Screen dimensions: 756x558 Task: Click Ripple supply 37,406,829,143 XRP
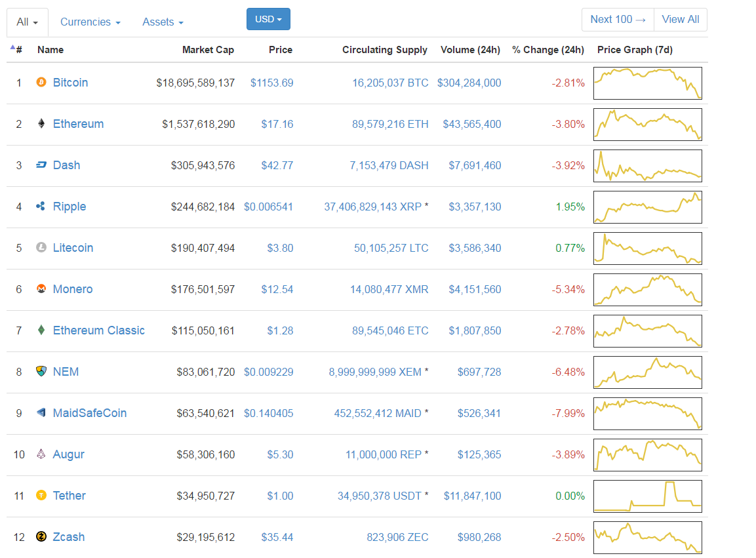click(372, 207)
